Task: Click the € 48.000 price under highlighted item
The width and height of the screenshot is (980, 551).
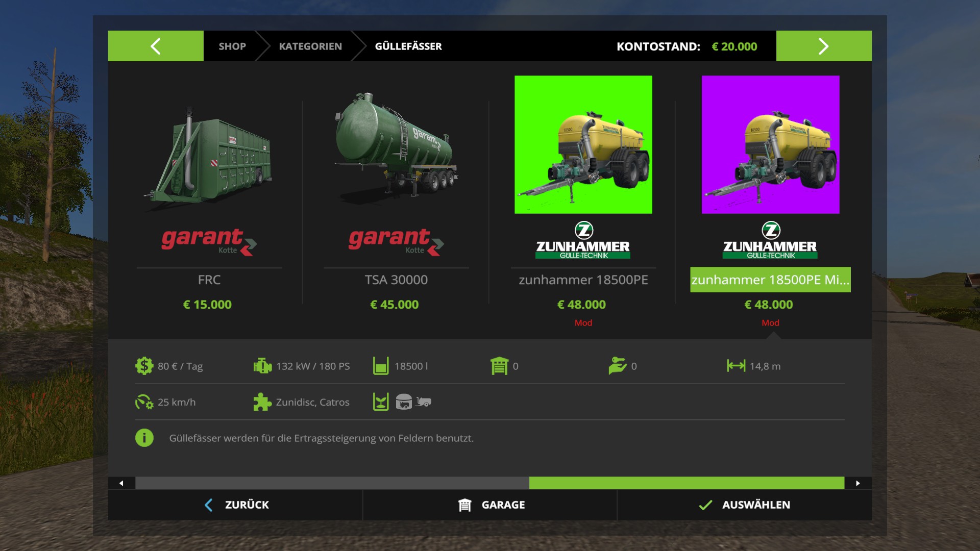Action: tap(769, 305)
